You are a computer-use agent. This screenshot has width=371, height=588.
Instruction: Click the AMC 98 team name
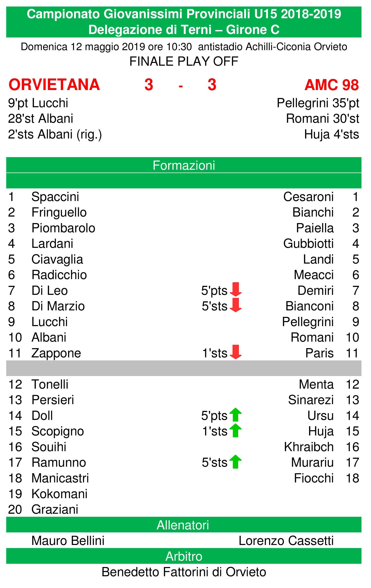(x=332, y=85)
